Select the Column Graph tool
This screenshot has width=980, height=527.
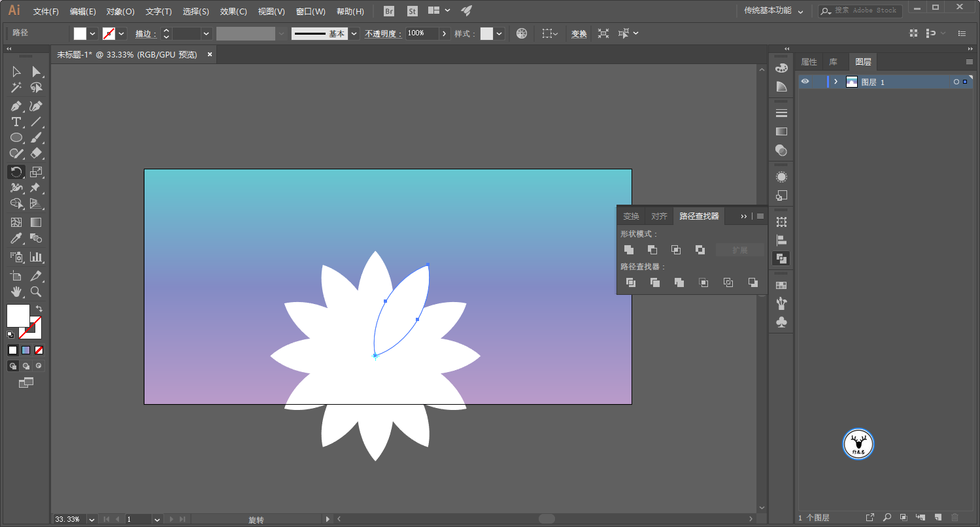point(36,257)
